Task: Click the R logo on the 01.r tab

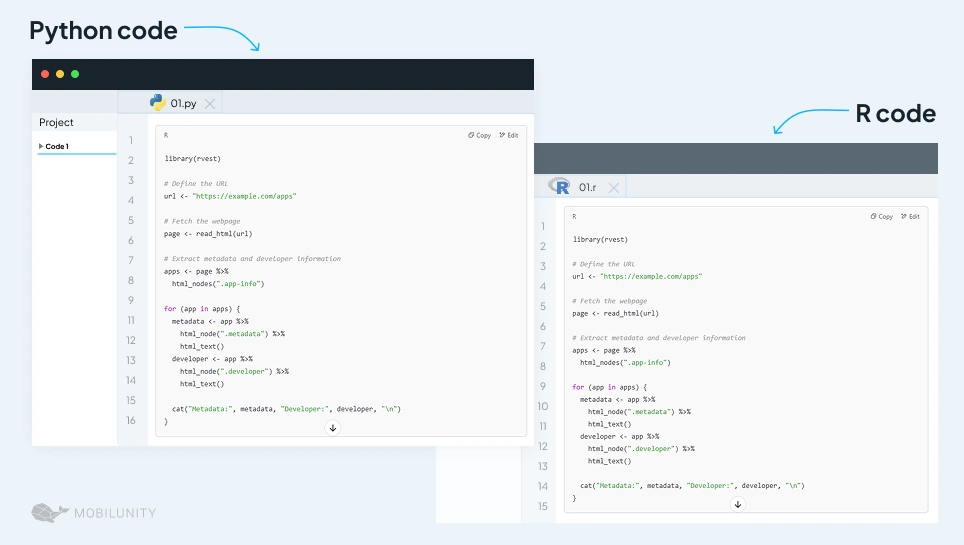Action: pyautogui.click(x=561, y=186)
